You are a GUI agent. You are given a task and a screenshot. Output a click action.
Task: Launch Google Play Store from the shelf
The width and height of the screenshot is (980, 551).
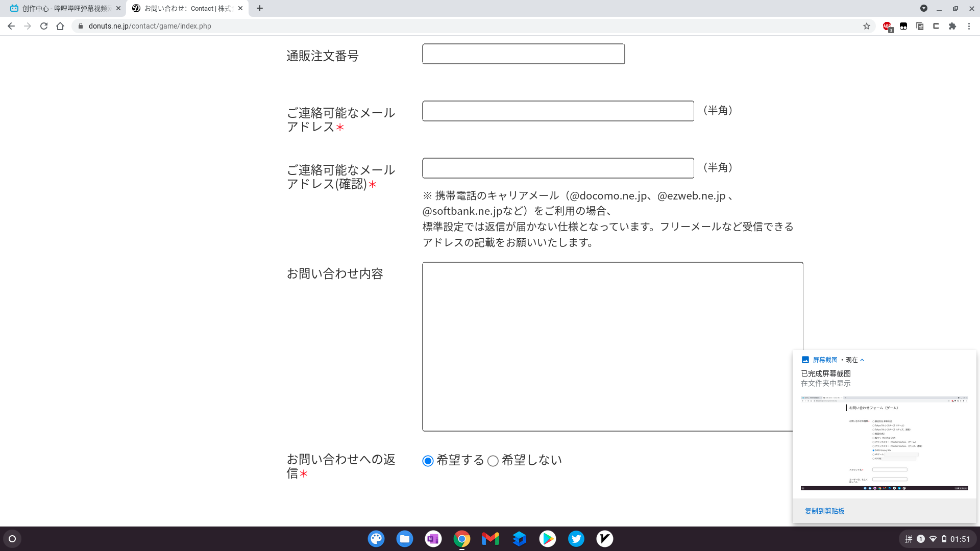(x=547, y=539)
